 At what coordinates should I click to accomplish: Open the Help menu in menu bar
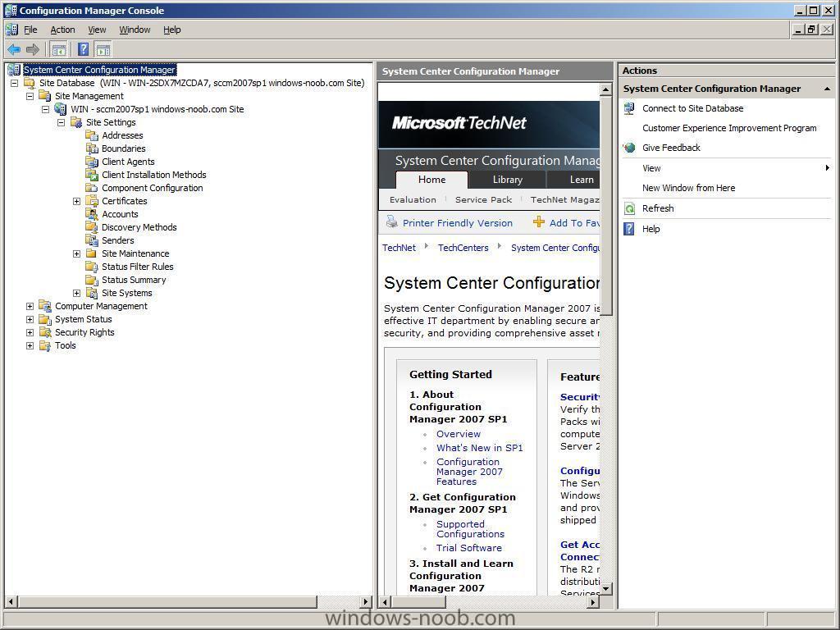[172, 30]
